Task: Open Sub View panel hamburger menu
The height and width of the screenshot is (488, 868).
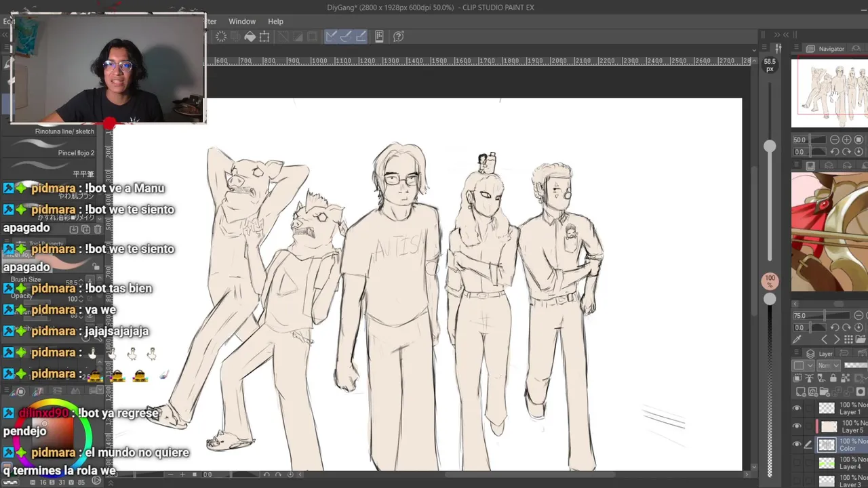Action: (x=797, y=165)
